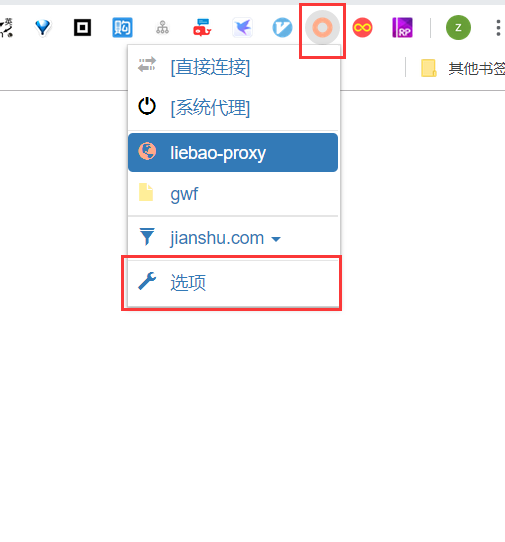The height and width of the screenshot is (542, 505).
Task: Select the [直接连接] direct connection mode
Action: point(233,67)
